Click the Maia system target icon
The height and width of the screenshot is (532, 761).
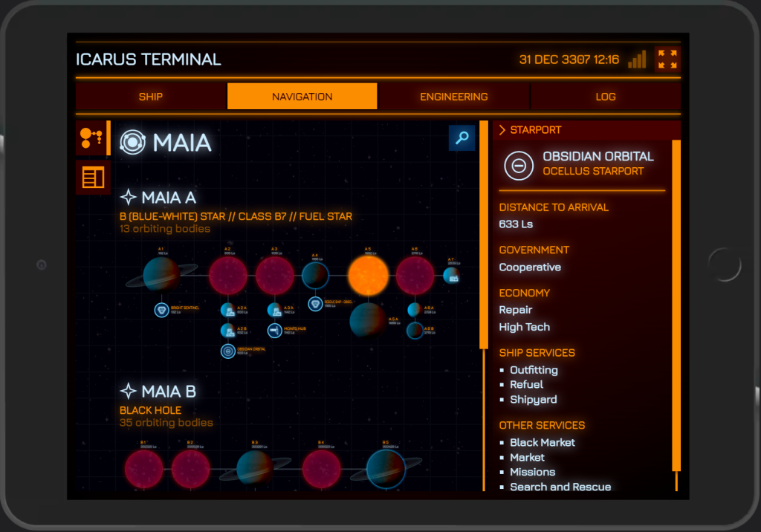pos(132,142)
